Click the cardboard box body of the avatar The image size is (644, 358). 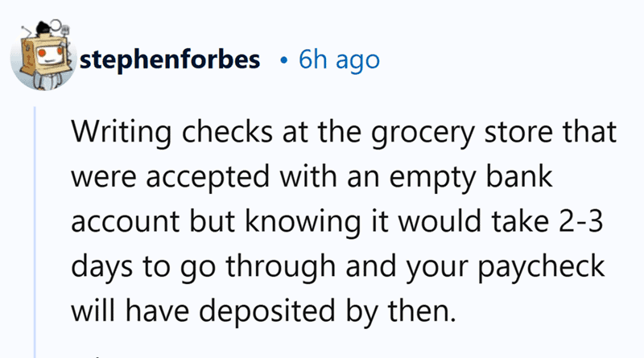pos(43,56)
